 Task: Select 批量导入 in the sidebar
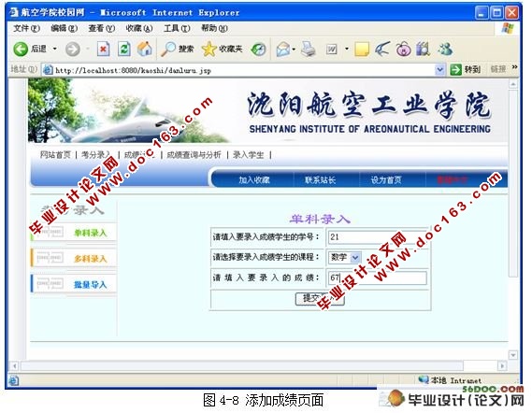pyautogui.click(x=90, y=284)
